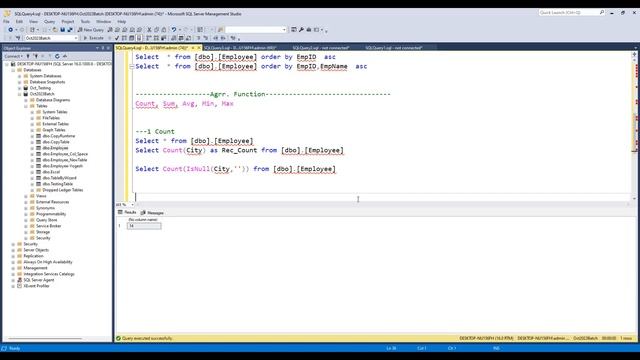Image resolution: width=640 pixels, height=360 pixels.
Task: Click the Parse checkmark icon
Action: [117, 38]
